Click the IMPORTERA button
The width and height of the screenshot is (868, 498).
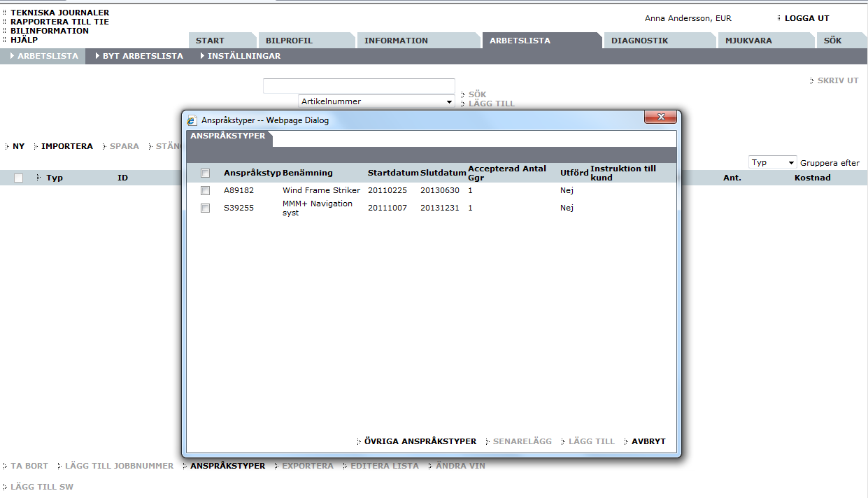click(66, 146)
